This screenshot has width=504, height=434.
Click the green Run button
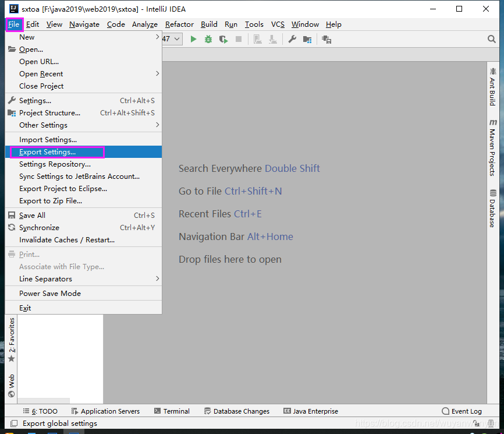pyautogui.click(x=193, y=39)
